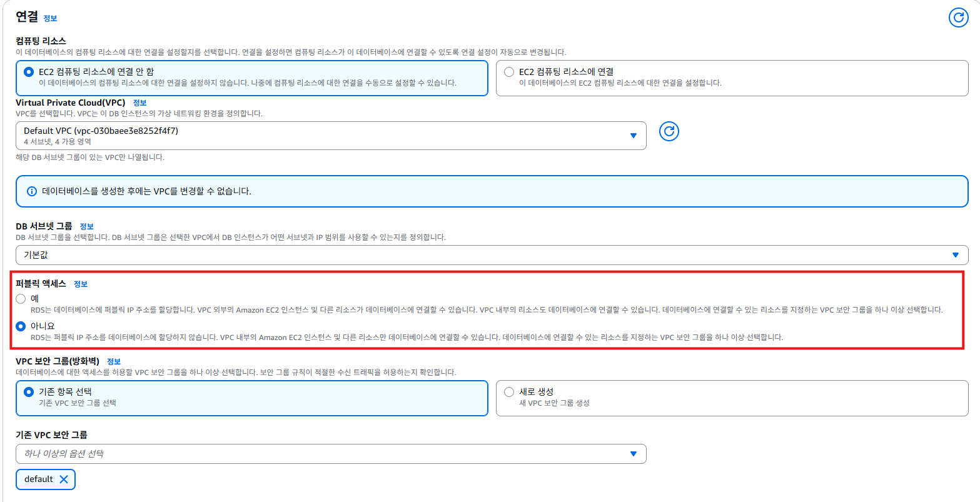Open 정보 link for VPC 보안 그룹(방화벽)
Screen dimensions: 980x502
tap(114, 361)
